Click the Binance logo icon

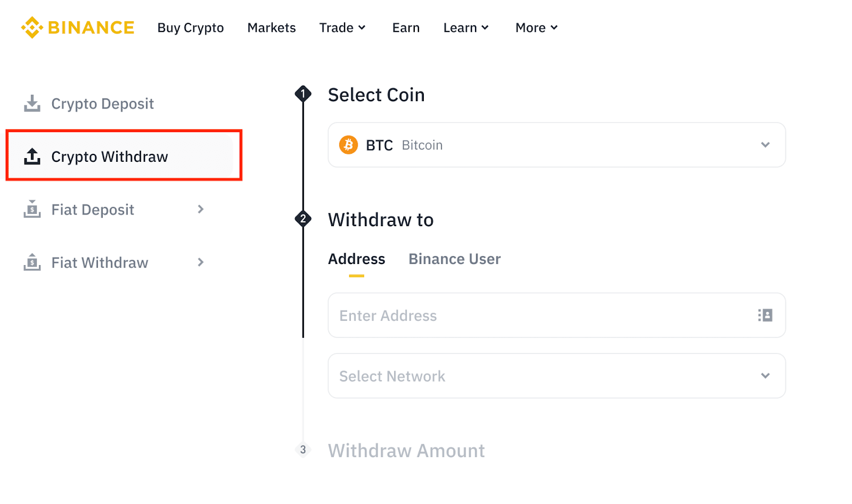pyautogui.click(x=32, y=28)
